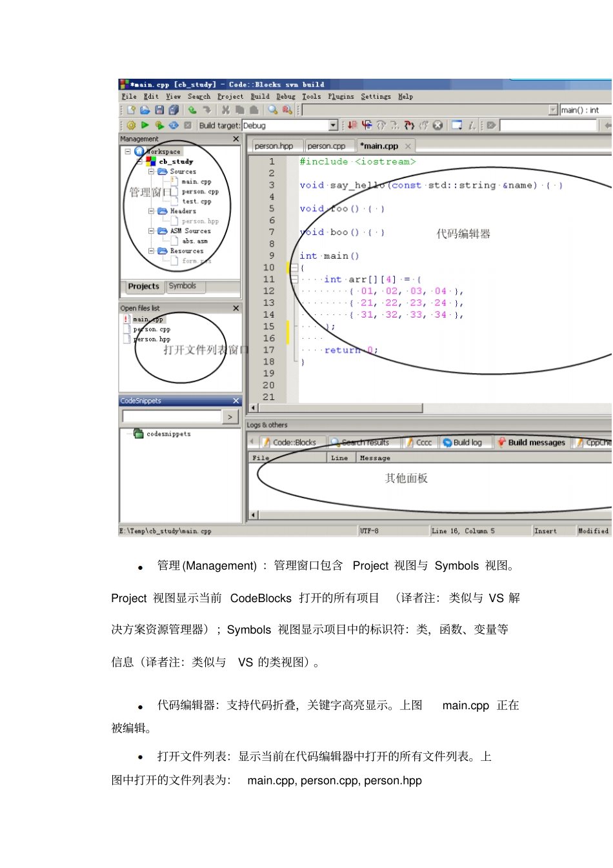Click the Cut scissors icon
Image resolution: width=613 pixels, height=868 pixels.
226,110
